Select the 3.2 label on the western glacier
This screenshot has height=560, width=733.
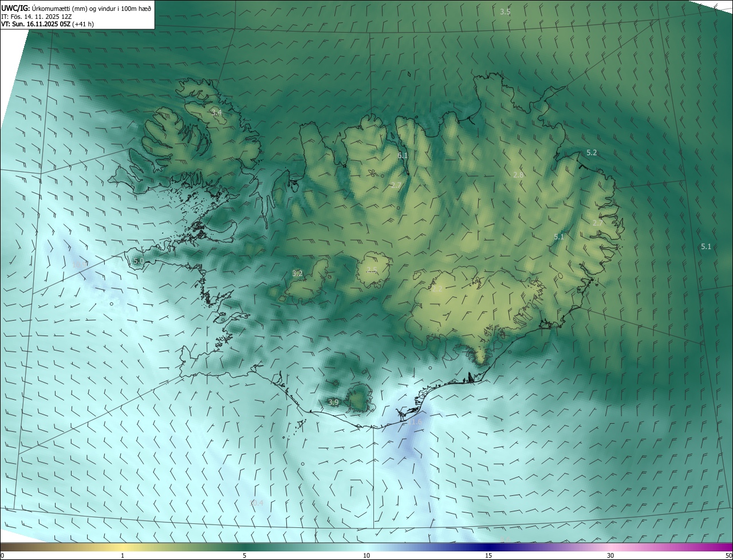(297, 273)
